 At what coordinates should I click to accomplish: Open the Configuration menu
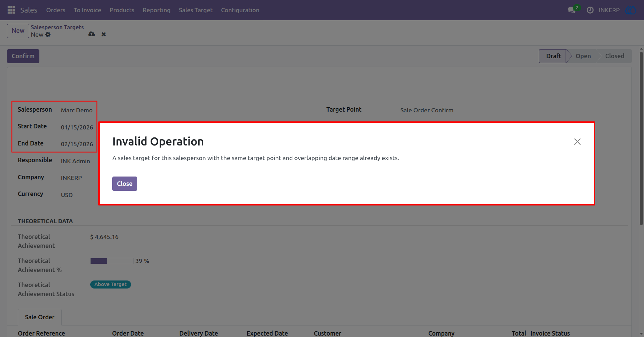240,10
